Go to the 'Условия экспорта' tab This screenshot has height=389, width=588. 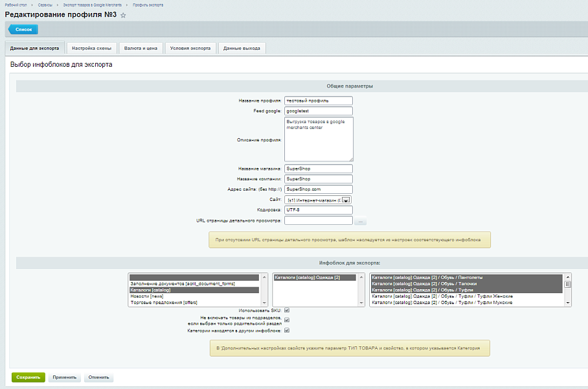pos(190,48)
